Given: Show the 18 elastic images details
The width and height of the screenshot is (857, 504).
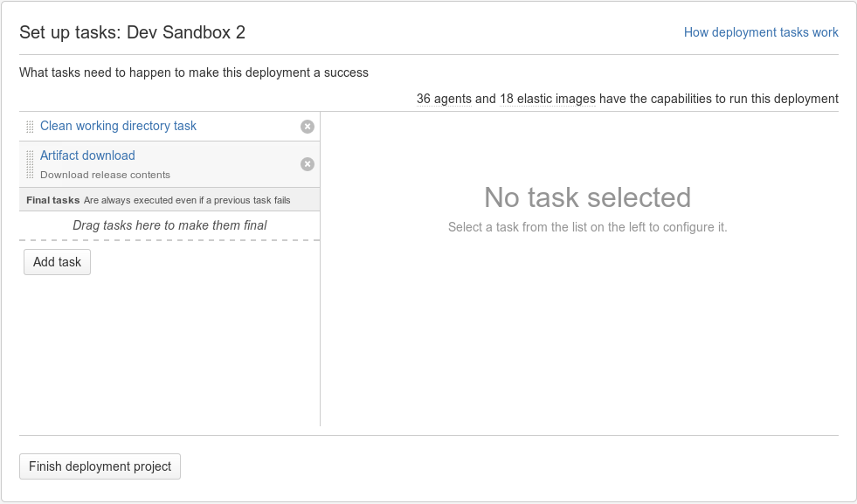Looking at the screenshot, I should pos(548,99).
